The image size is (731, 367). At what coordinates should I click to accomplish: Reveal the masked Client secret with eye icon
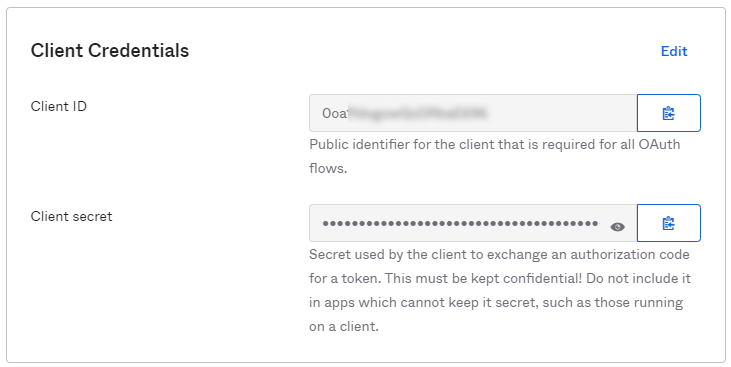(617, 227)
